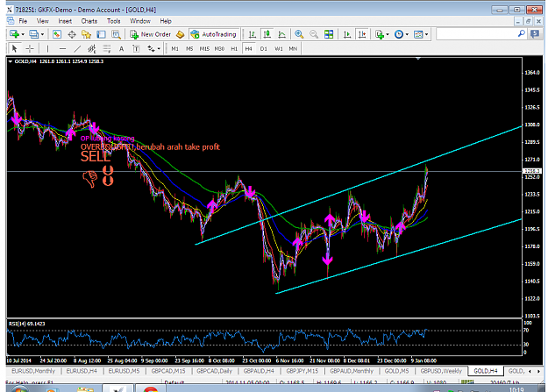This screenshot has width=548, height=392.
Task: Expand the Indicators dropdown arrow
Action: pos(388,34)
